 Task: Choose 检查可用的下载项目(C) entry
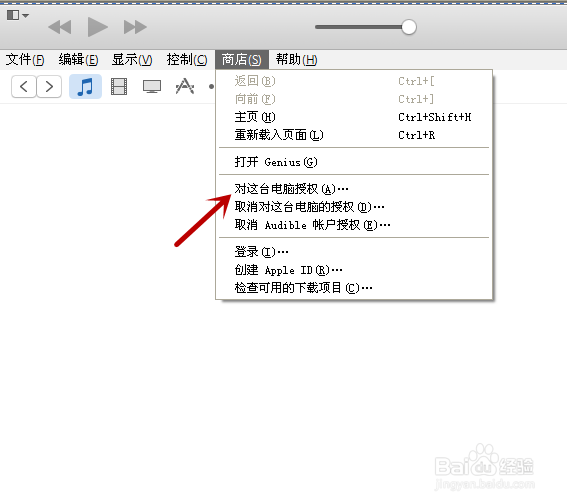tap(354, 288)
